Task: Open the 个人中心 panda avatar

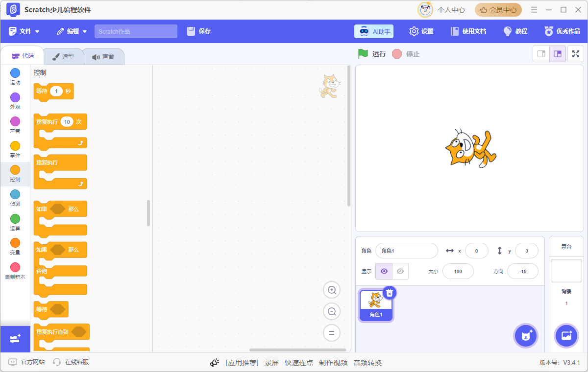Action: 425,10
